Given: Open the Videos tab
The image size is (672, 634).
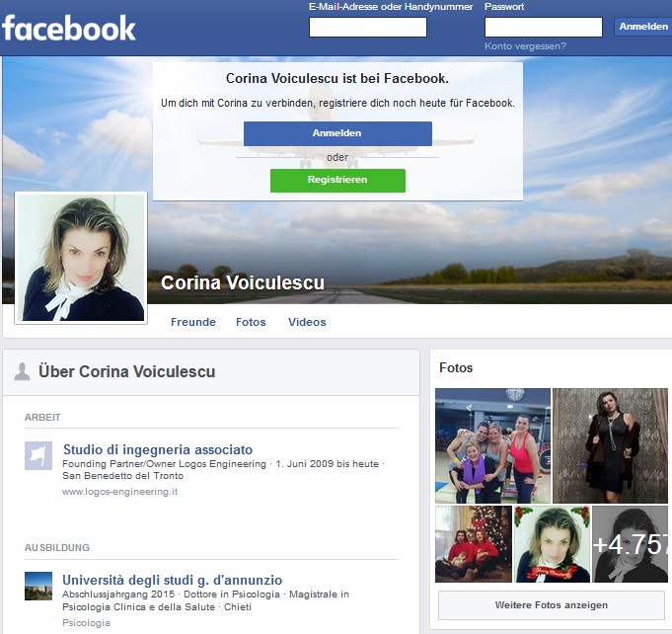Looking at the screenshot, I should 307,322.
